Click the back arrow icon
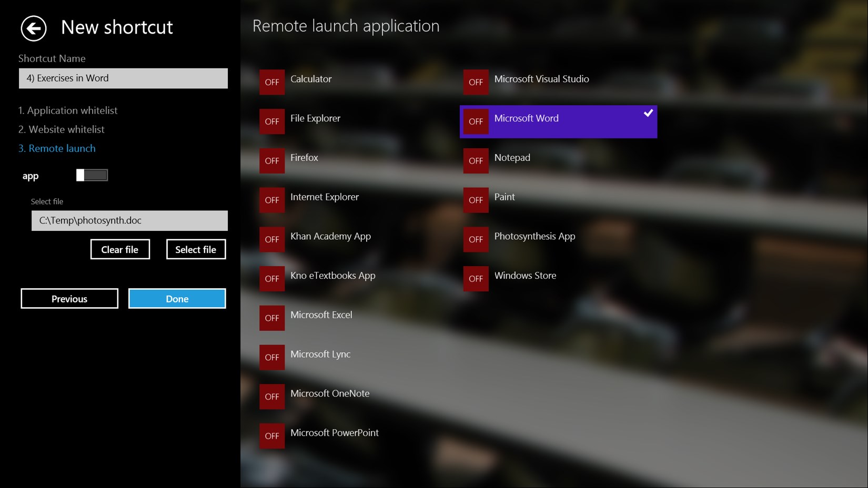 click(x=34, y=28)
